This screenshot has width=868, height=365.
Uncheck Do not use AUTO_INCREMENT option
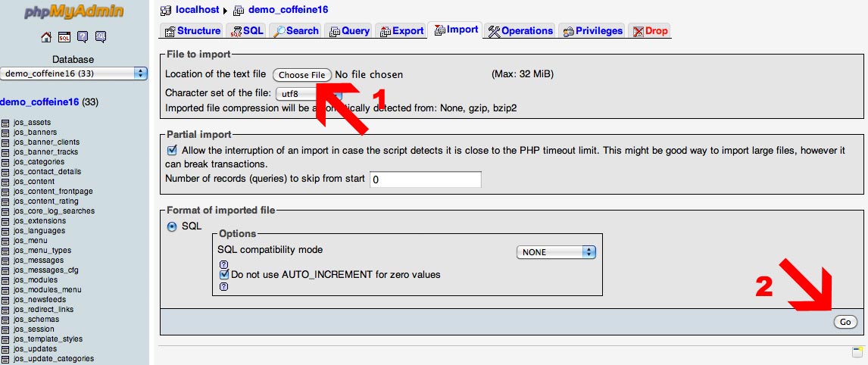(x=223, y=275)
